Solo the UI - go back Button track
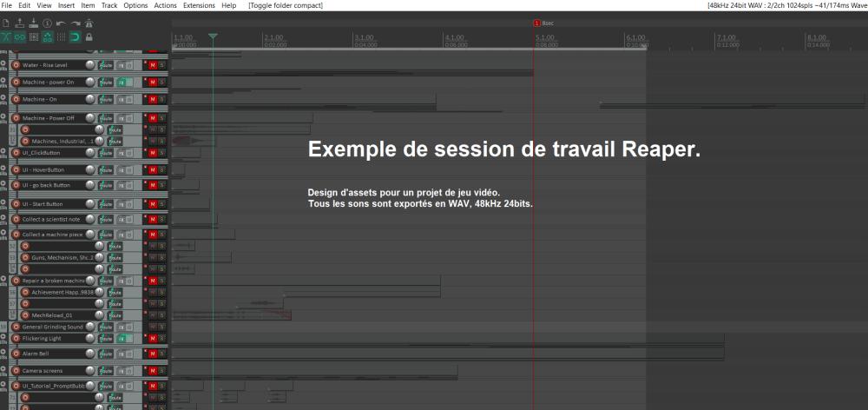The height and width of the screenshot is (410, 868). (x=162, y=185)
